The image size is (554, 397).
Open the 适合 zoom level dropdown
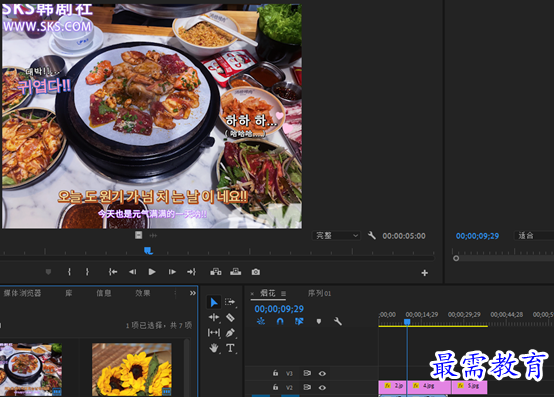tap(534, 236)
